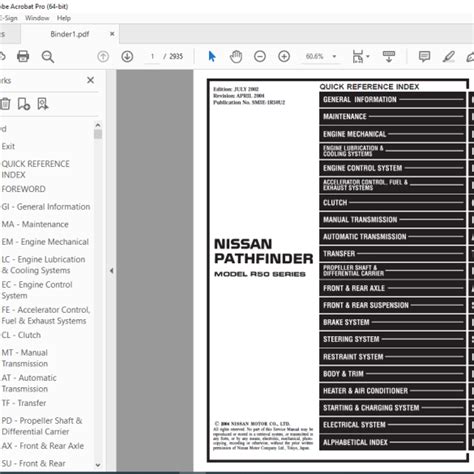Click FRONT & REAR AXLE index entry
Screen dimensions: 474x474
(x=392, y=288)
